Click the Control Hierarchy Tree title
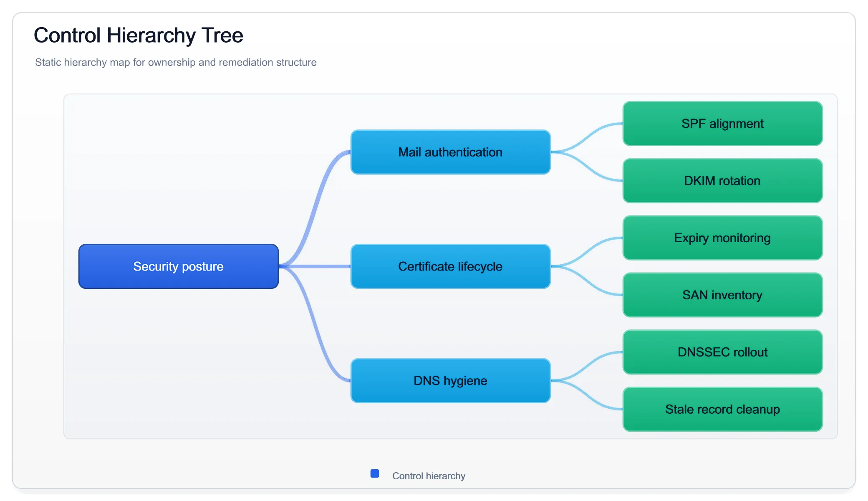The image size is (868, 501). tap(139, 35)
